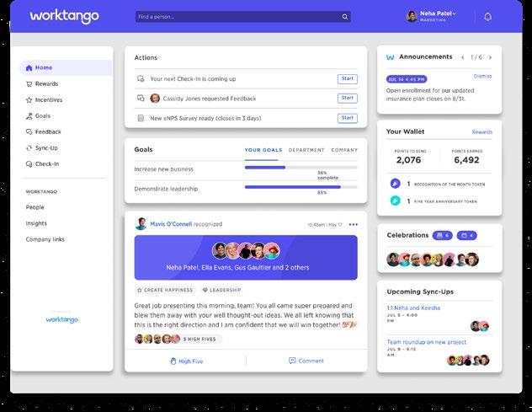Open Company links in sidebar
The width and height of the screenshot is (532, 412).
[45, 239]
